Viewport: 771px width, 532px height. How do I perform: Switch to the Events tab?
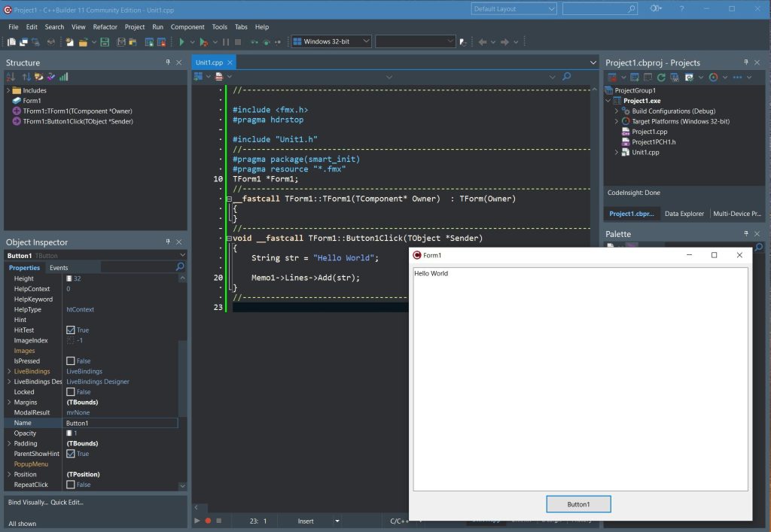click(x=59, y=268)
